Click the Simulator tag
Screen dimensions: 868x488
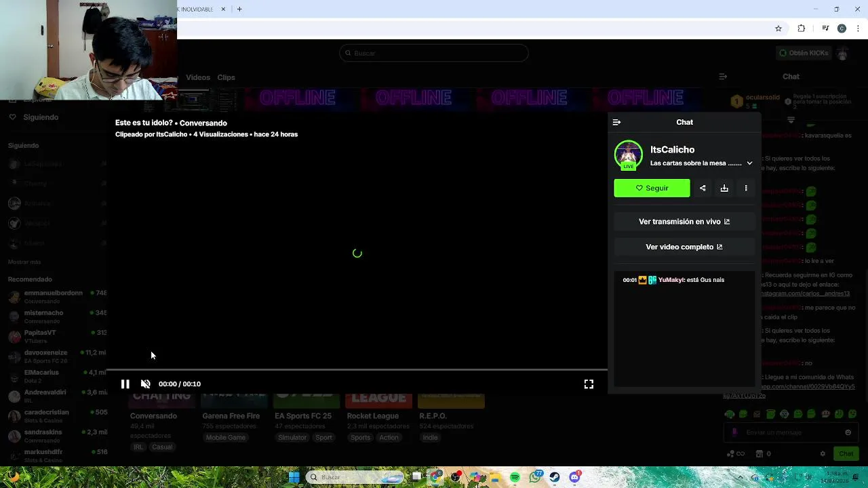pyautogui.click(x=292, y=438)
